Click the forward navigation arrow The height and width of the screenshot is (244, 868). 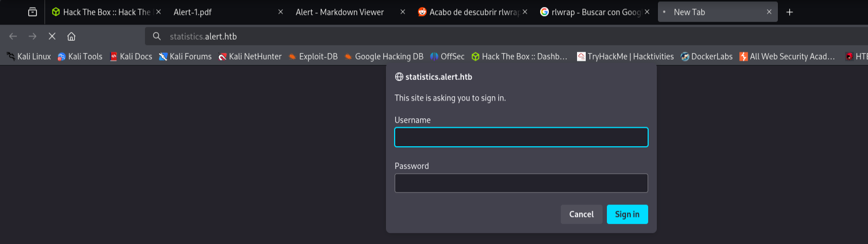pos(33,36)
